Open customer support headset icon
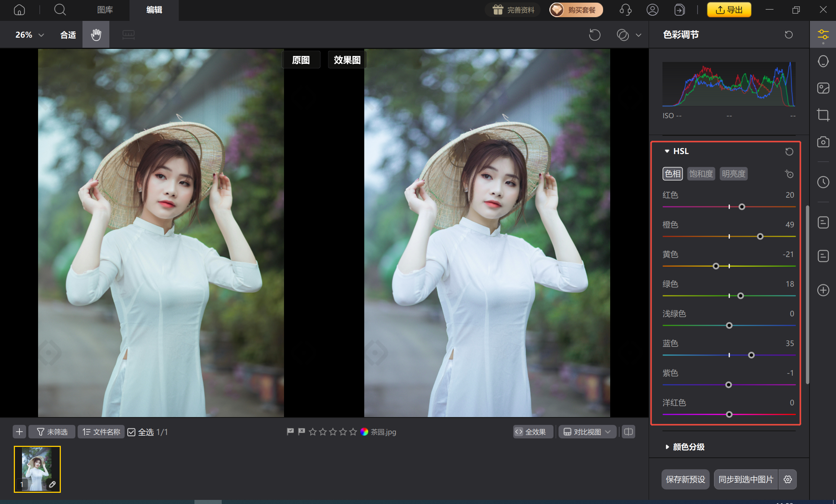 (626, 10)
